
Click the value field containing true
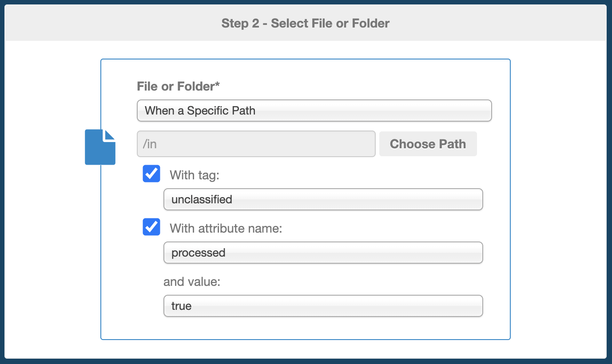click(323, 306)
